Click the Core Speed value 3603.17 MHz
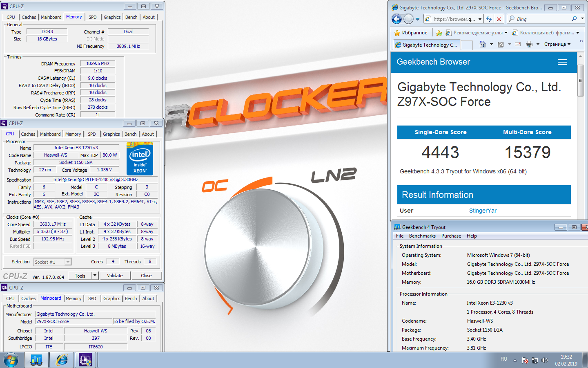588x368 pixels. 53,224
